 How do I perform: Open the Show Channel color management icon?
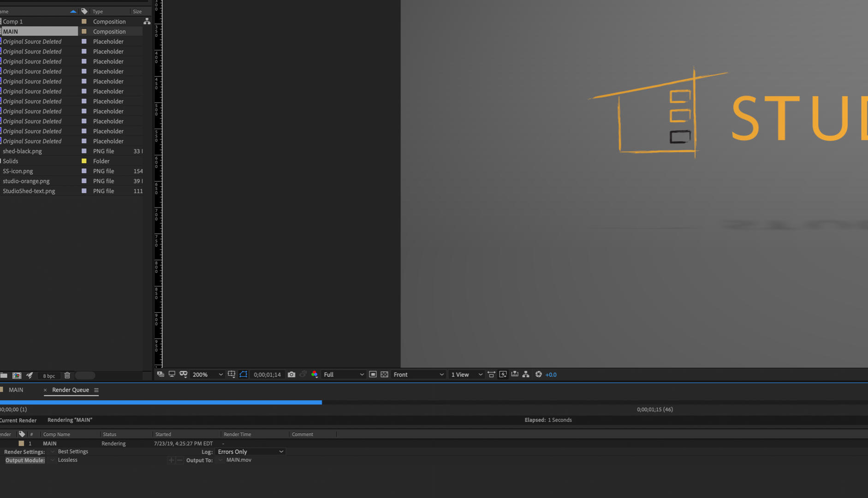coord(315,374)
